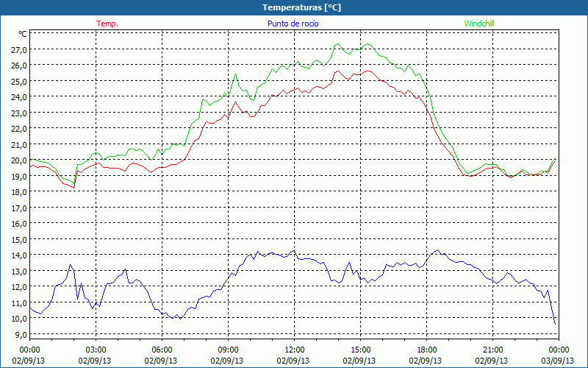The height and width of the screenshot is (368, 588).
Task: Click the green Windchill peak near 14:00
Action: pyautogui.click(x=338, y=44)
